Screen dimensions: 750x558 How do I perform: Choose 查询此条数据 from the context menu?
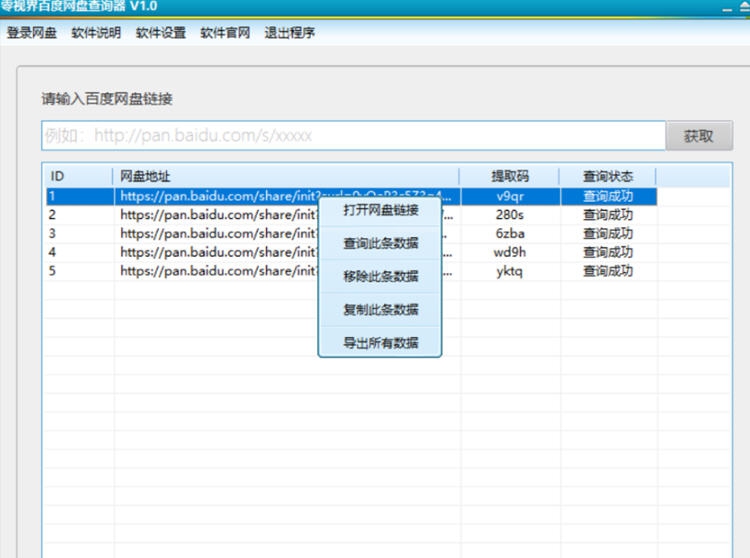click(380, 243)
